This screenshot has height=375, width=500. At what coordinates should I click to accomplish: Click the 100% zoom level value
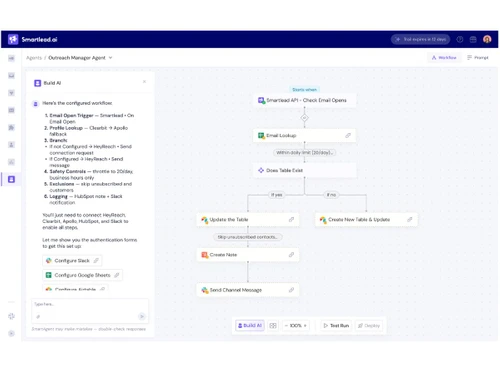click(x=296, y=326)
